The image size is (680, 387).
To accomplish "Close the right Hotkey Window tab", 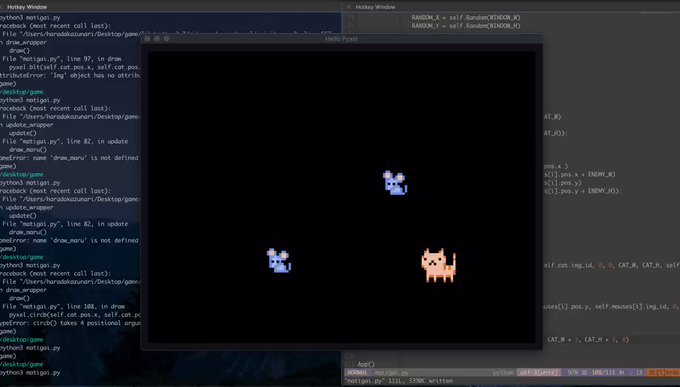I will 348,7.
